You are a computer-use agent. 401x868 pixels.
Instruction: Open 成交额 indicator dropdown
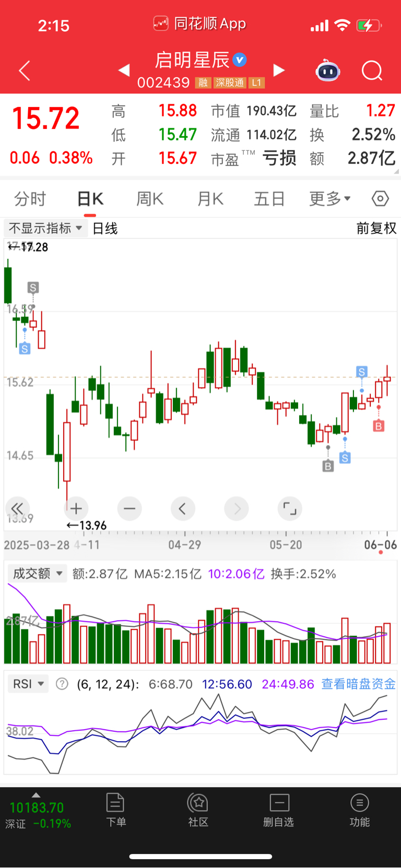tap(37, 574)
